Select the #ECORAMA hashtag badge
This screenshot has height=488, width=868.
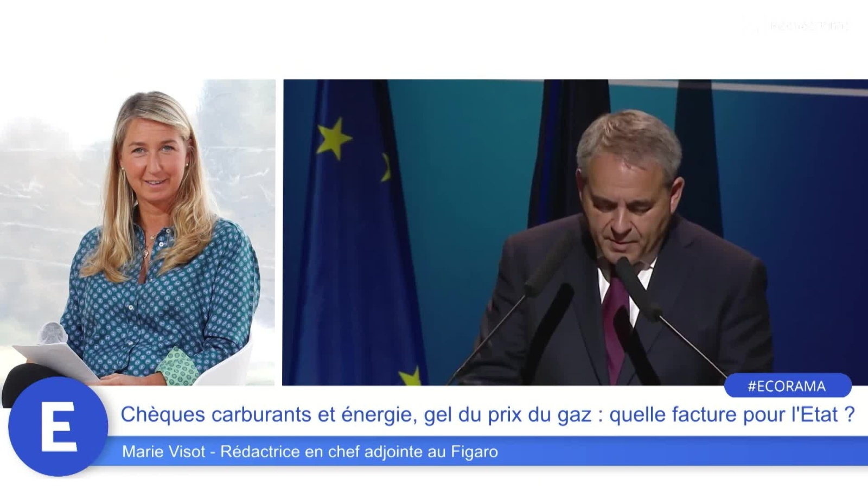point(787,386)
